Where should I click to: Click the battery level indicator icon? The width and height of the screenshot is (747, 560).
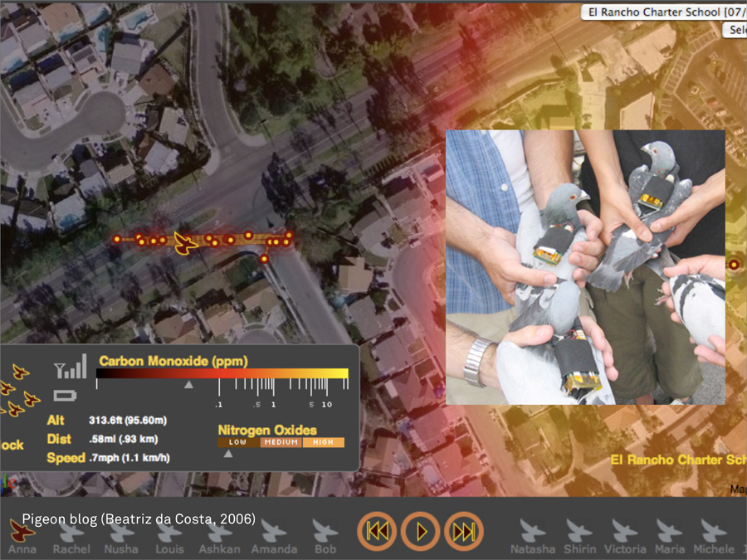[x=66, y=395]
